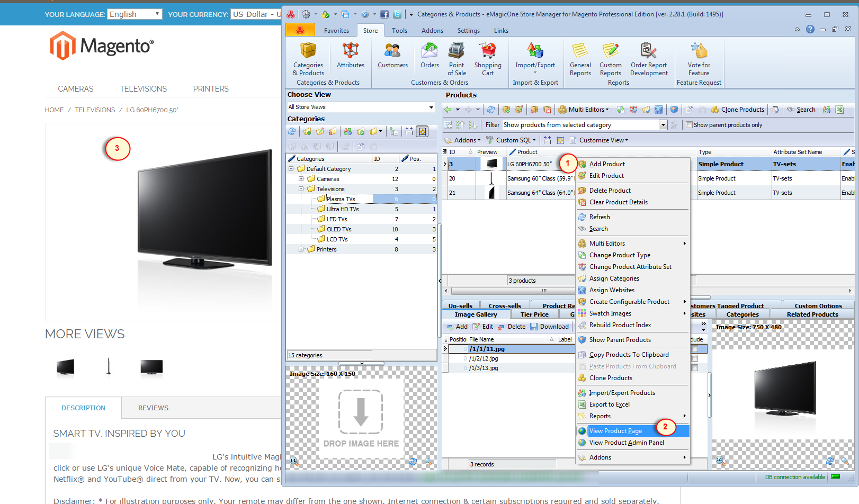Click Edit in Image Gallery toolbar
The image size is (859, 504).
[x=482, y=327]
